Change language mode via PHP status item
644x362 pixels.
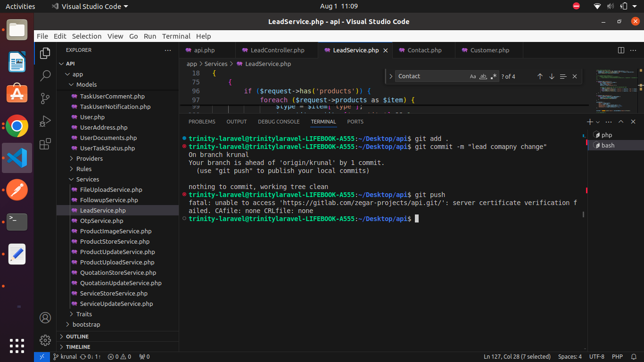pos(617,357)
